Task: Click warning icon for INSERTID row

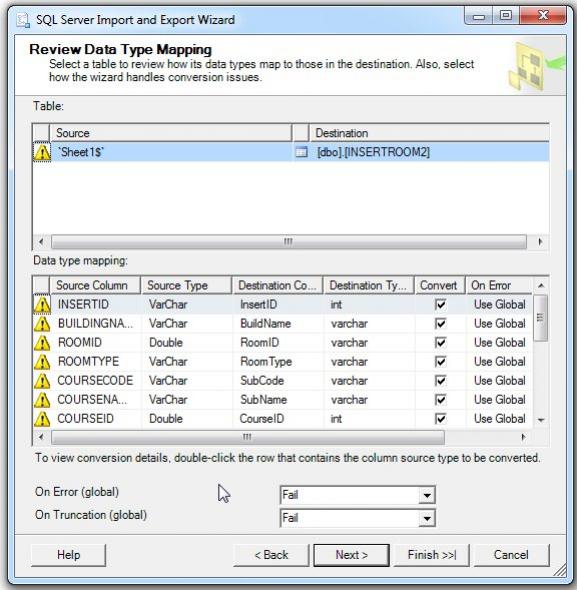Action: click(42, 304)
